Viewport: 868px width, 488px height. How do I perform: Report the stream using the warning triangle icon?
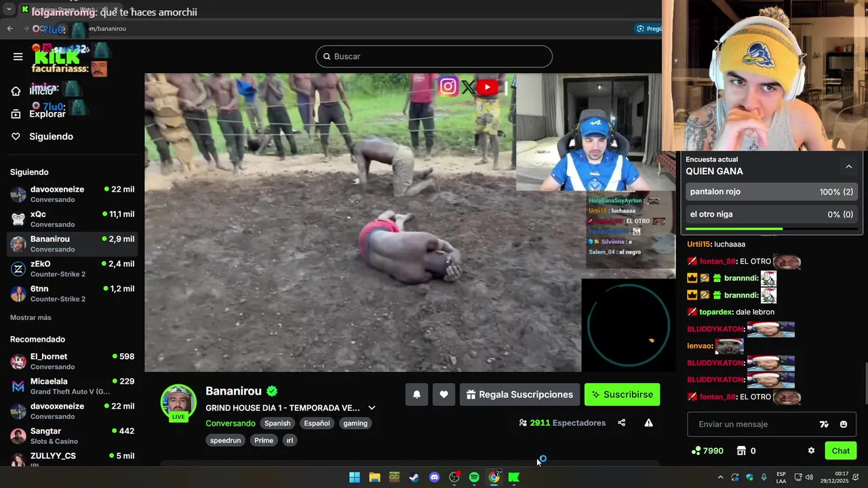tap(648, 423)
